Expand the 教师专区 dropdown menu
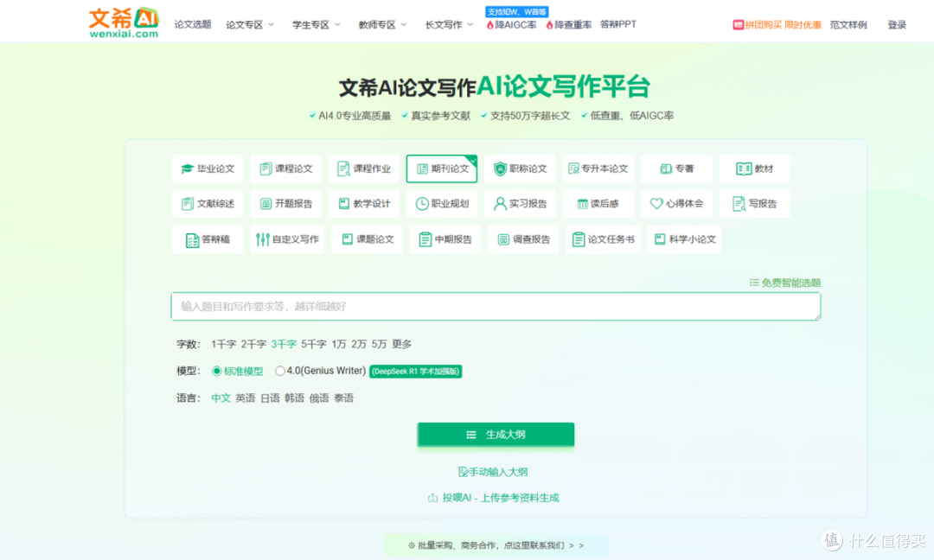This screenshot has width=934, height=560. click(x=382, y=24)
